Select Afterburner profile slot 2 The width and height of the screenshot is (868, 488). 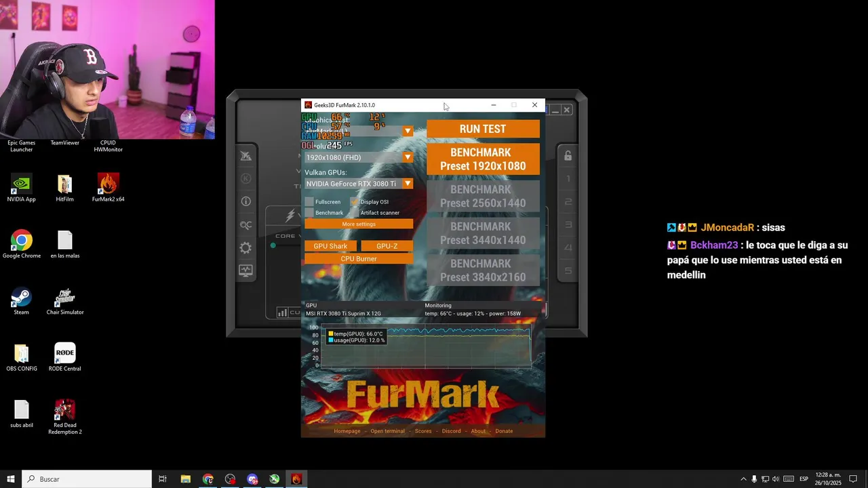[568, 202]
